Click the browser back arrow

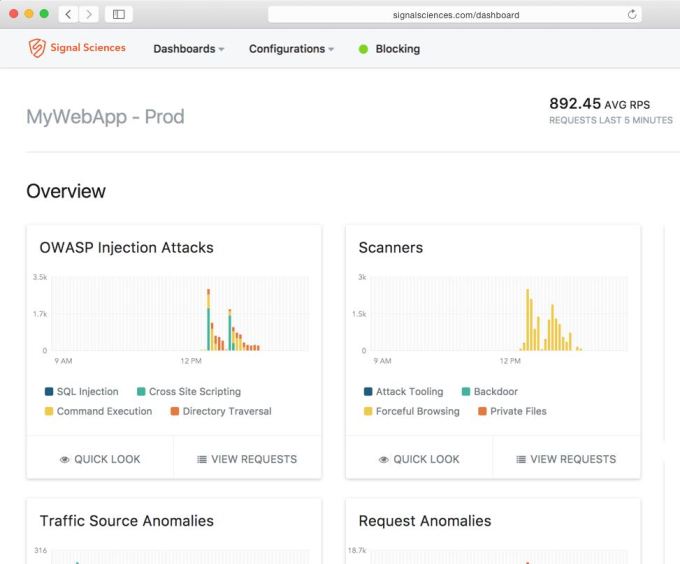tap(68, 15)
